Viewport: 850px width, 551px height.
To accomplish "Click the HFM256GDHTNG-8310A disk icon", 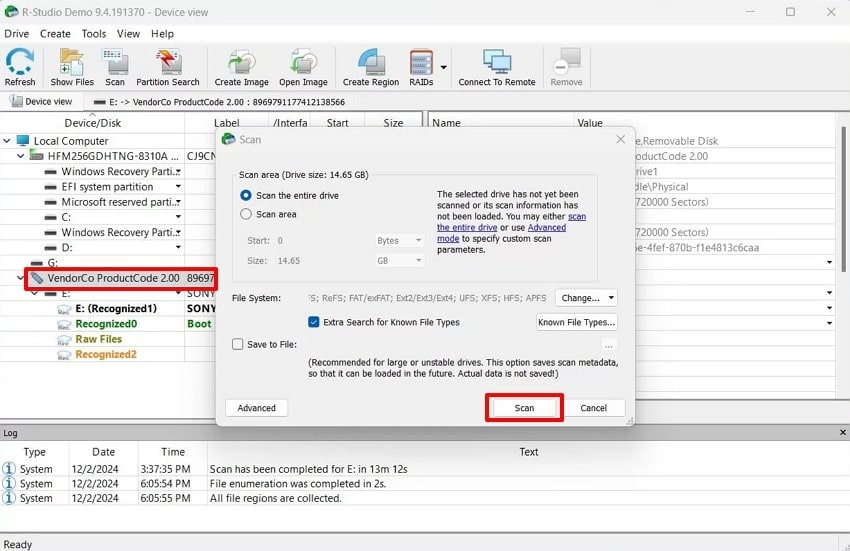I will [36, 156].
